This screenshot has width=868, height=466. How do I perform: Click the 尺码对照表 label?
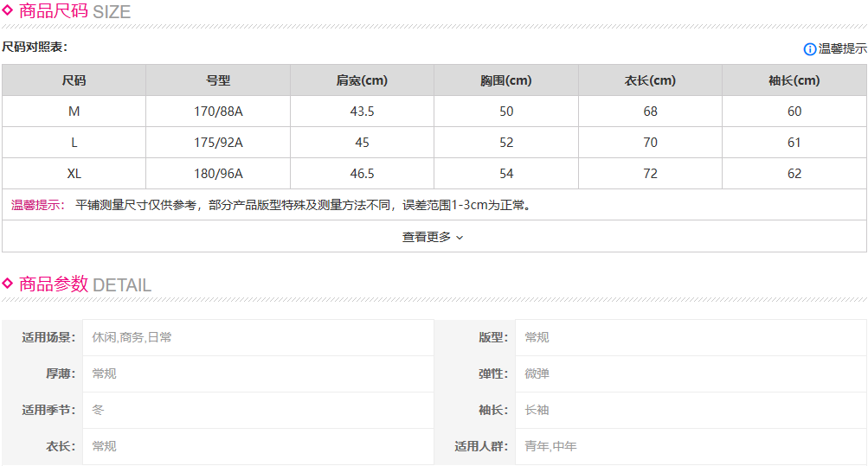pos(35,47)
